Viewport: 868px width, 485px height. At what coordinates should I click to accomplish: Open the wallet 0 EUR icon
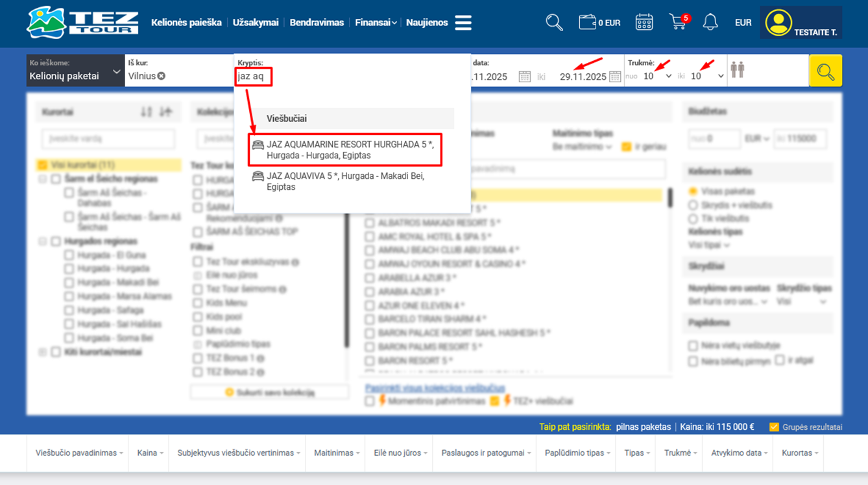(599, 23)
